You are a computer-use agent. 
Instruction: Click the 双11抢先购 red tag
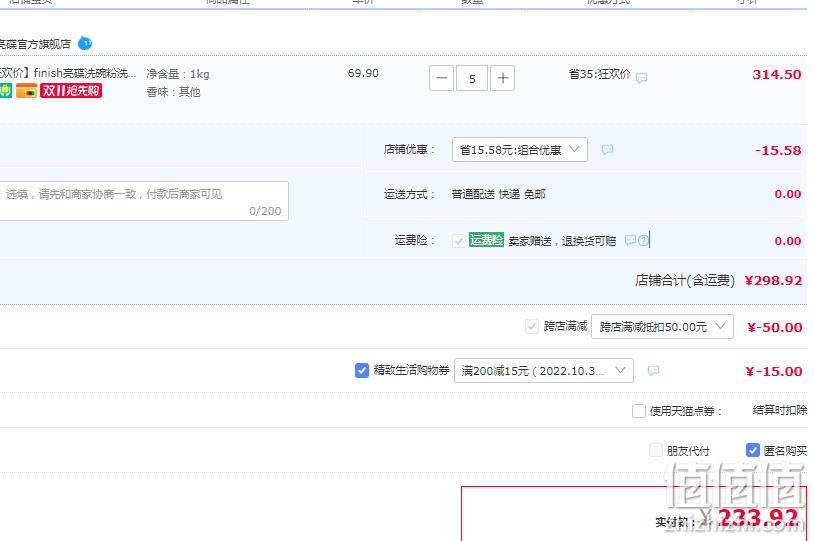tap(71, 91)
